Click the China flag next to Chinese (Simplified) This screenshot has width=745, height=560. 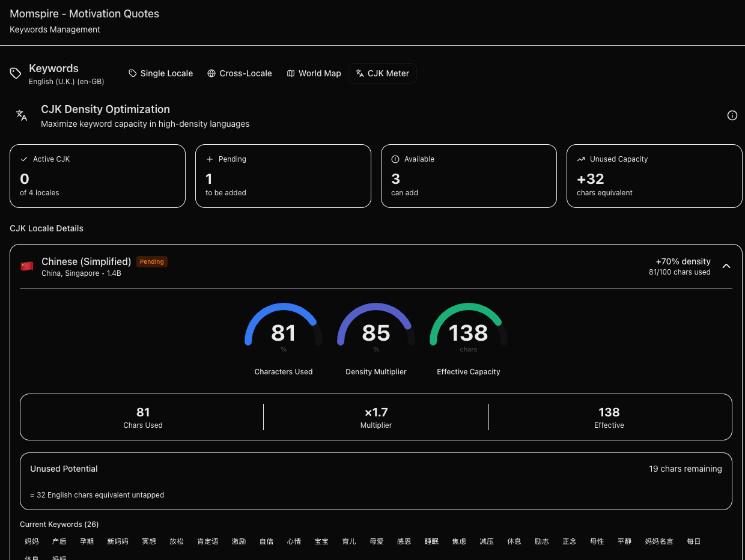tap(27, 266)
